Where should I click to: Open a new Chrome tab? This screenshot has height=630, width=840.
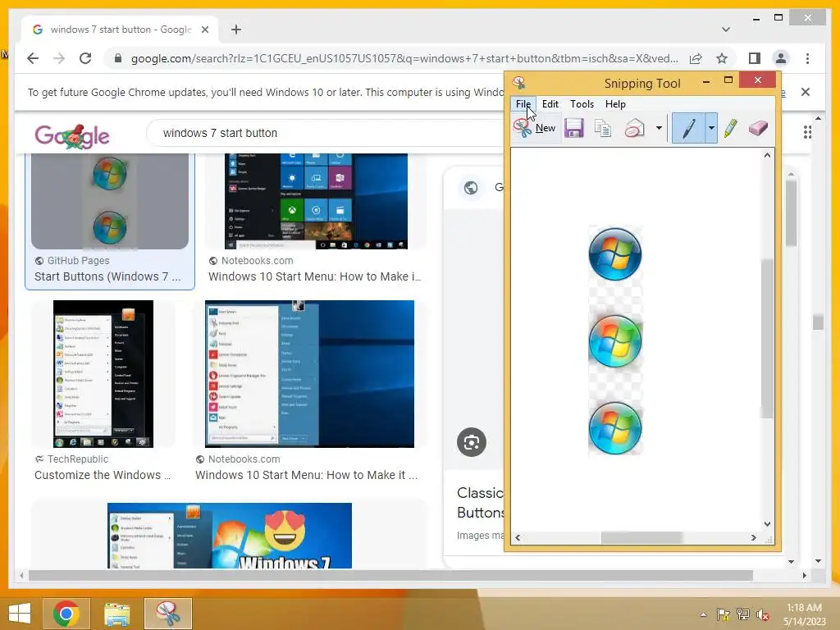(236, 30)
